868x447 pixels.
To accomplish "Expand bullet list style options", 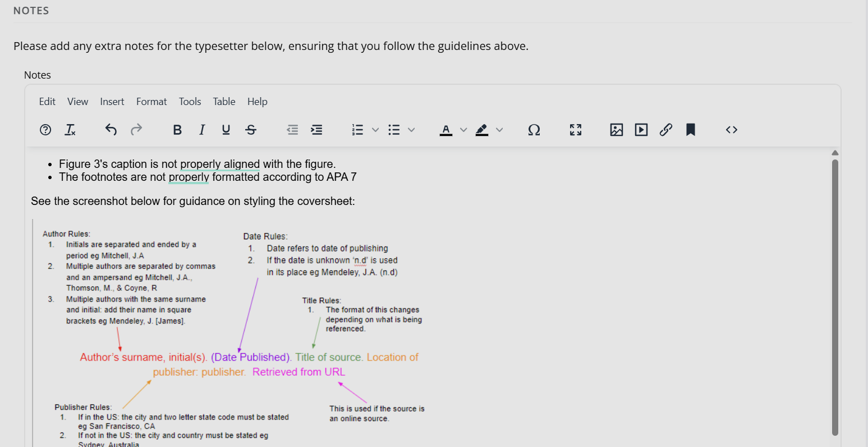I will (x=411, y=130).
